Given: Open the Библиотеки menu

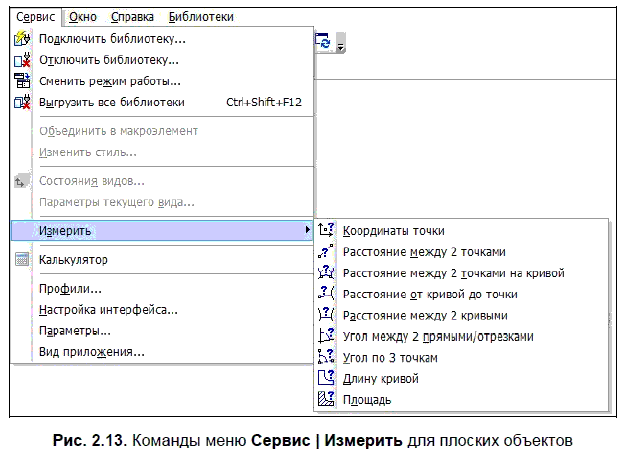Looking at the screenshot, I should pos(201,17).
